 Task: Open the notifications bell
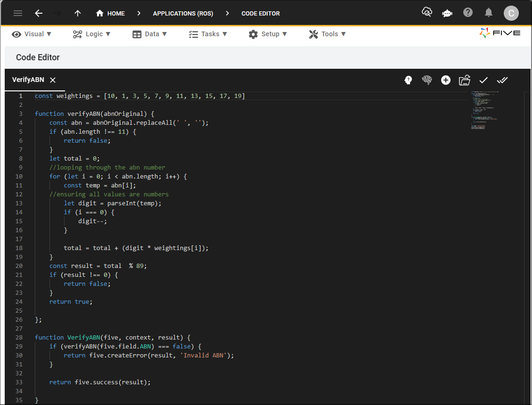coord(489,13)
